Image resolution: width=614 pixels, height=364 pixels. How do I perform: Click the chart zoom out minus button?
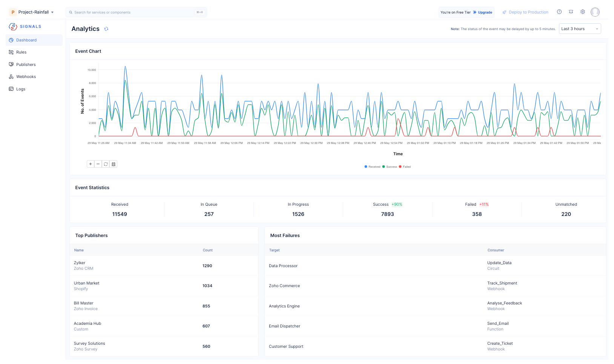pyautogui.click(x=98, y=164)
